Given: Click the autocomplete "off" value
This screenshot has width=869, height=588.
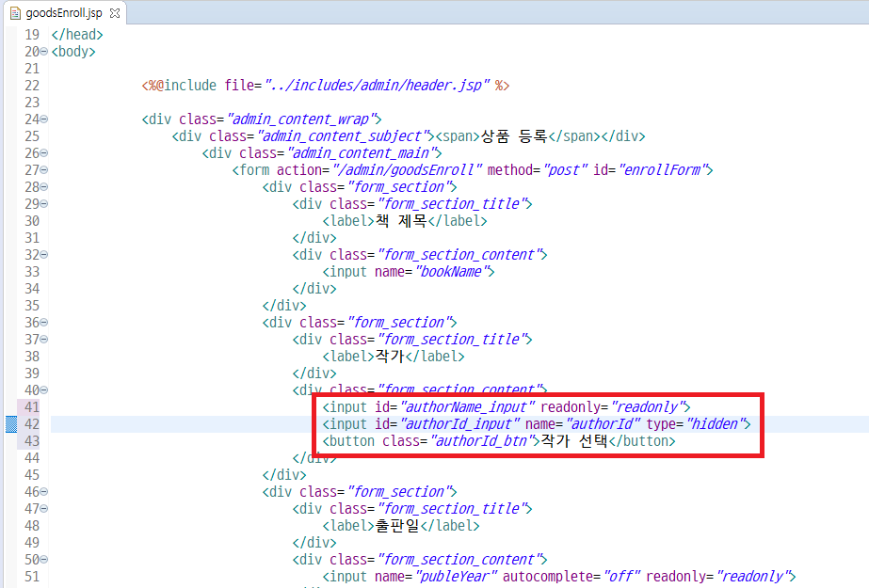Looking at the screenshot, I should click(x=621, y=577).
